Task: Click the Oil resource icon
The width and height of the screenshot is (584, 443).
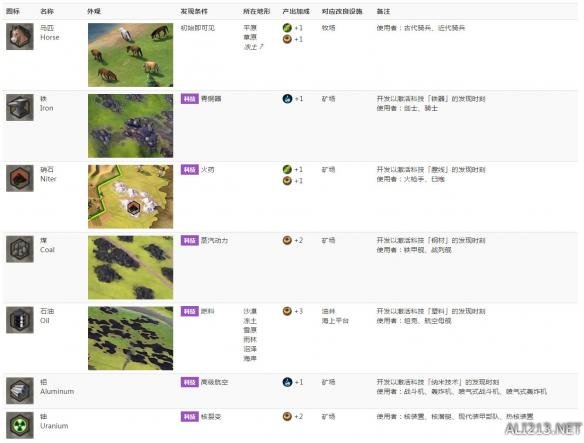Action: (20, 320)
